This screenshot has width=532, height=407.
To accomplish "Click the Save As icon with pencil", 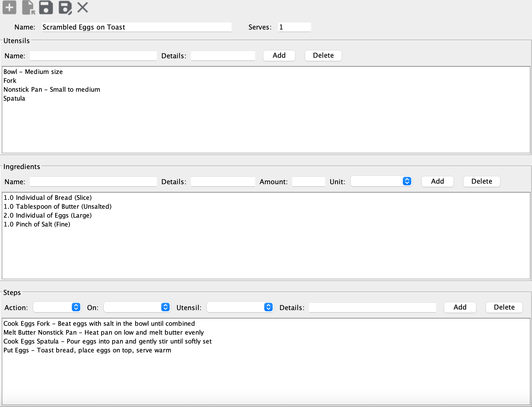I will (x=65, y=7).
